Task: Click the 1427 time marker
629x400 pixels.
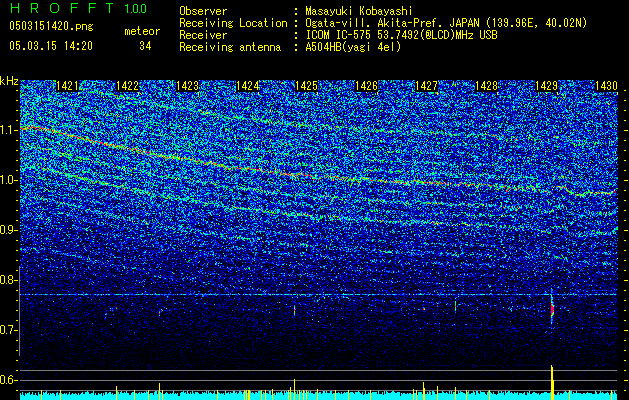Action: coord(426,86)
